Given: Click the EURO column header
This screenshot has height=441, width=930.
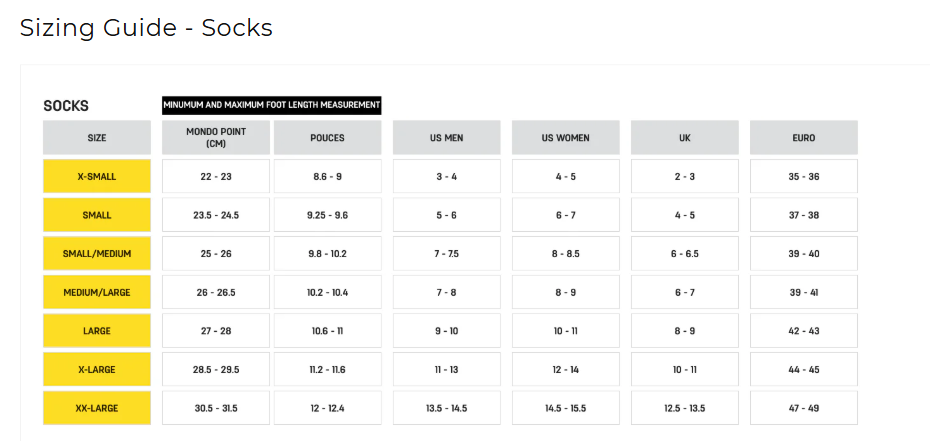Looking at the screenshot, I should (x=804, y=138).
